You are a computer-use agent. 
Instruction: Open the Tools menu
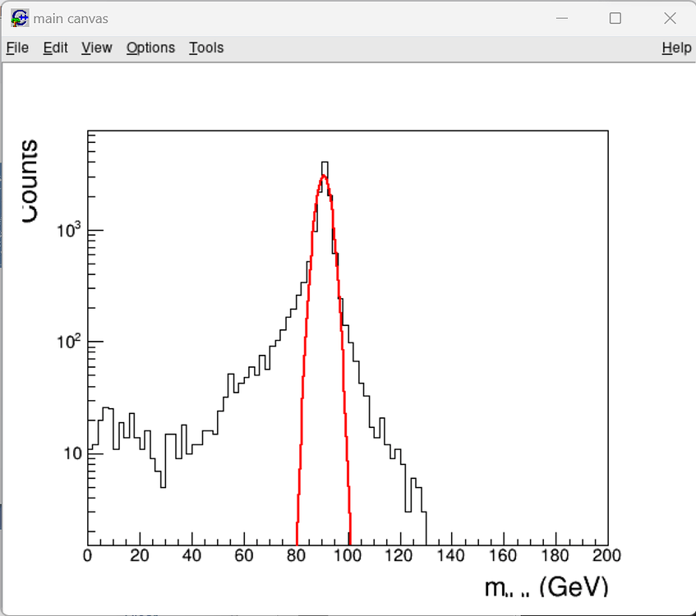(x=206, y=48)
